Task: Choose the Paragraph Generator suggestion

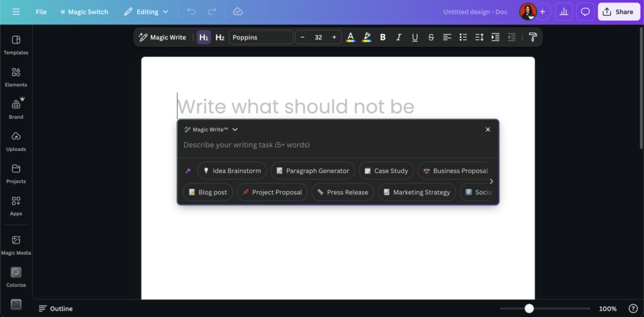Action: coord(313,170)
